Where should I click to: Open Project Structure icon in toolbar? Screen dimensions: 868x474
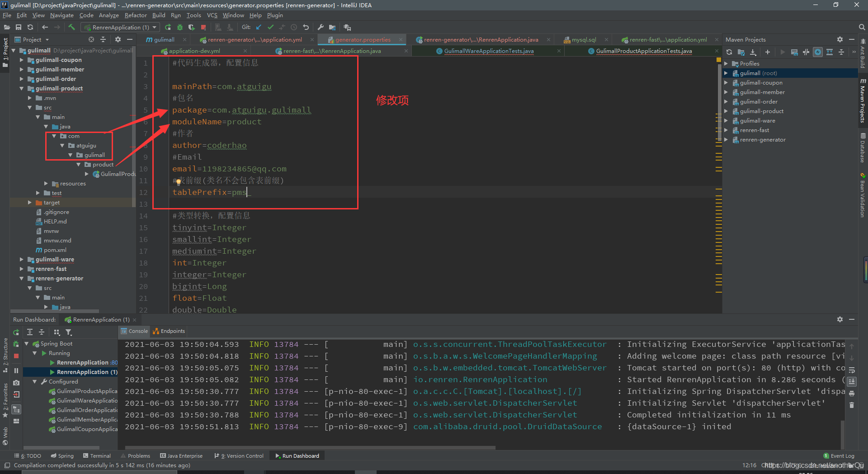coord(332,27)
